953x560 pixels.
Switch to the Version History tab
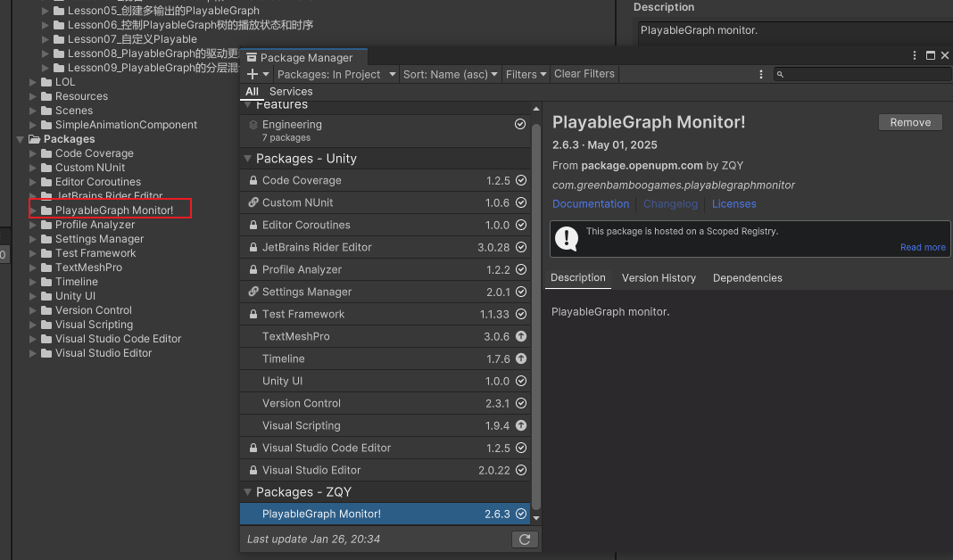659,278
